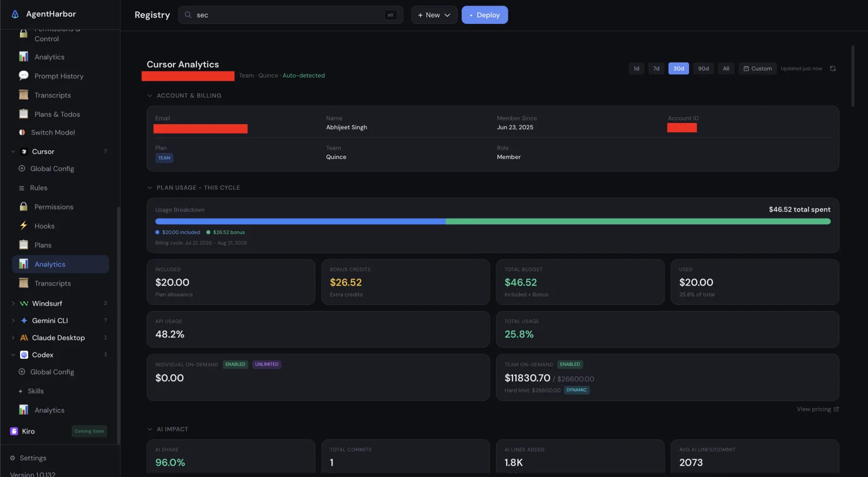Select the All time range
Viewport: 868px width, 477px height.
pos(726,68)
